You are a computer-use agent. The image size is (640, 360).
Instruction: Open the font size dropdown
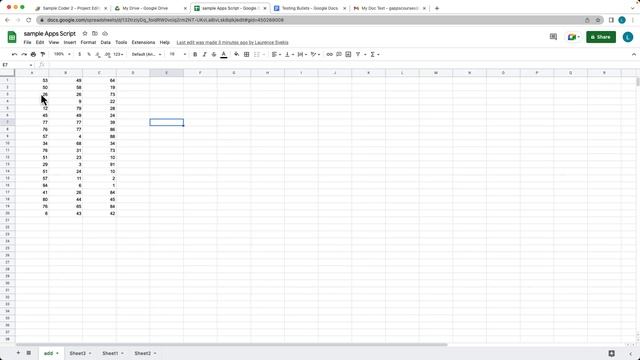[x=178, y=54]
